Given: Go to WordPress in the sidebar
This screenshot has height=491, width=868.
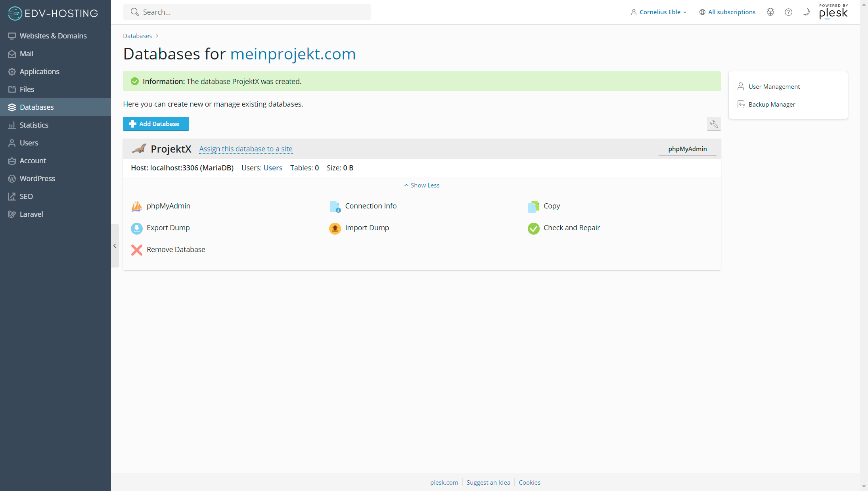Looking at the screenshot, I should 37,179.
